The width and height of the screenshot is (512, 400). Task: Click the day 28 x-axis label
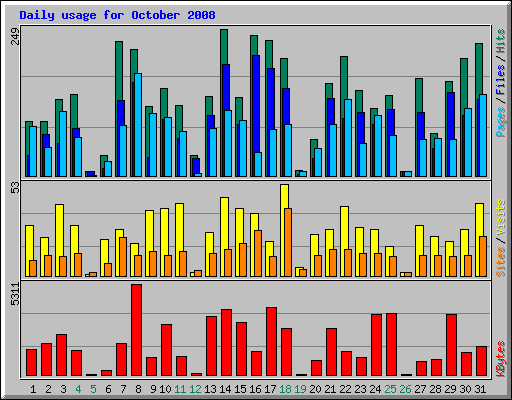click(x=435, y=389)
